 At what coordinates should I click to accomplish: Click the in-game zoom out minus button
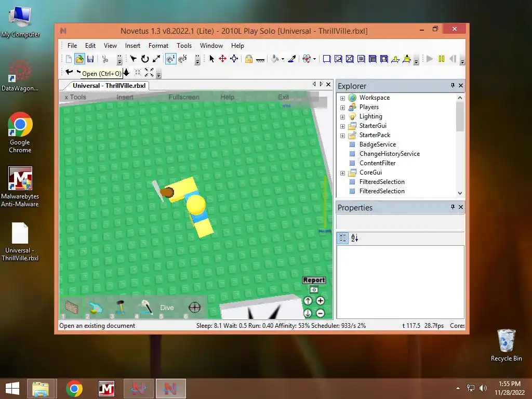320,313
